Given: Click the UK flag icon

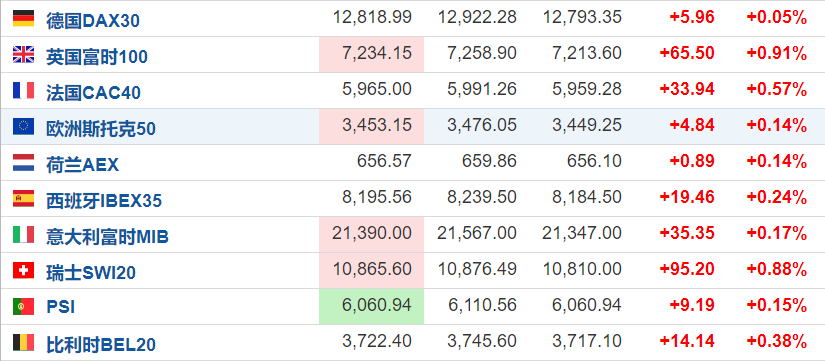Looking at the screenshot, I should pyautogui.click(x=24, y=55).
